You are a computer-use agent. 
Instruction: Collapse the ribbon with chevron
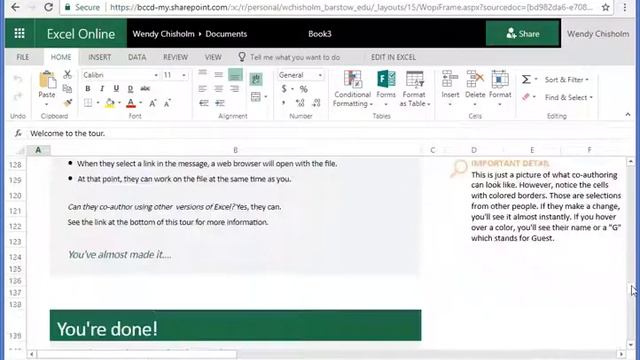628,115
